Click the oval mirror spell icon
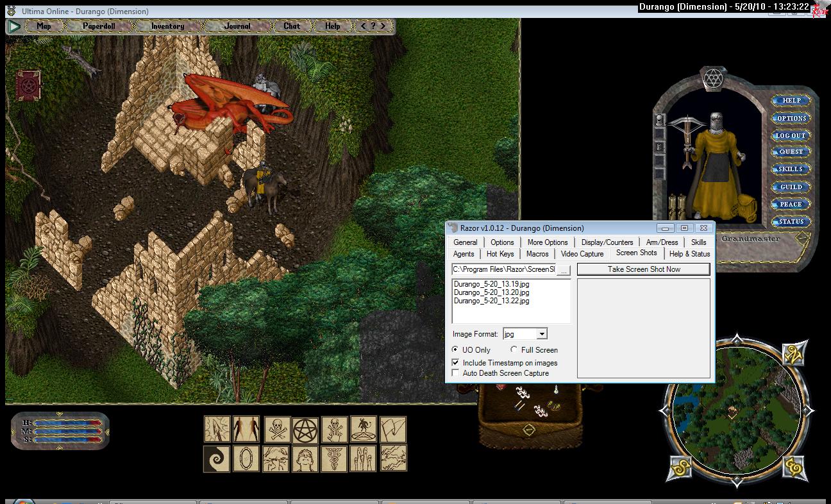Image resolution: width=831 pixels, height=504 pixels. [x=247, y=458]
